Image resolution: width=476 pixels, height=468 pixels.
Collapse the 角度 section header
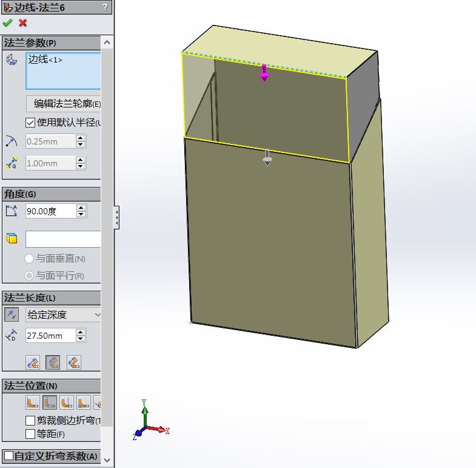tap(51, 194)
